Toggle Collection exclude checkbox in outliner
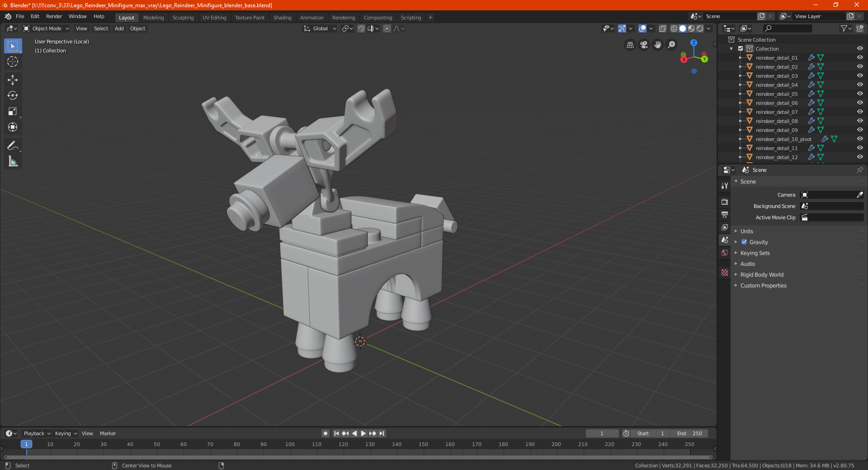868x470 pixels. coord(741,49)
